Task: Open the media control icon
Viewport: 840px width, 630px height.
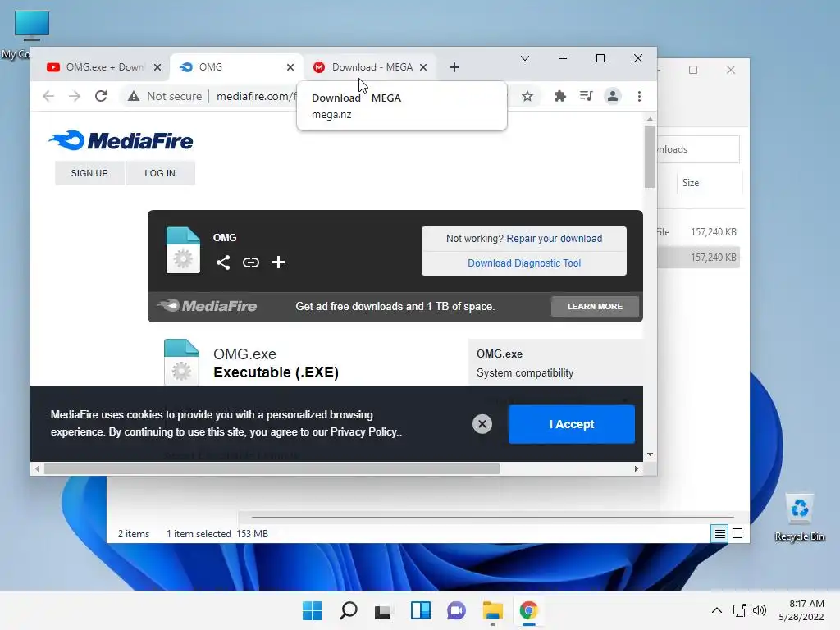Action: [586, 97]
